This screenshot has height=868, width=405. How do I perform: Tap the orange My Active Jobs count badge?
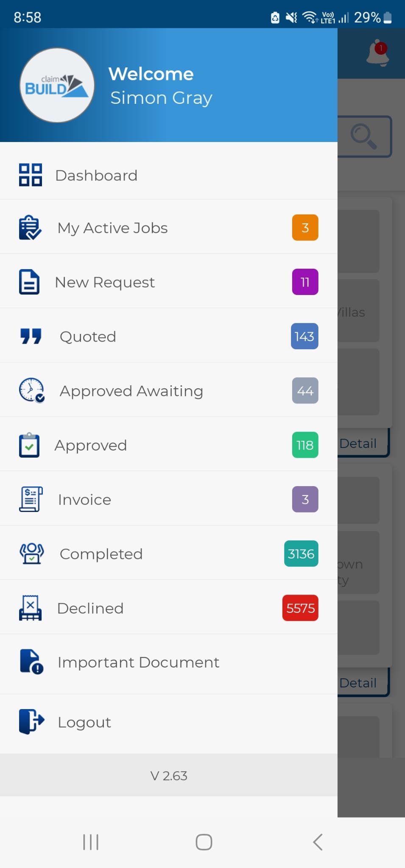tap(305, 228)
